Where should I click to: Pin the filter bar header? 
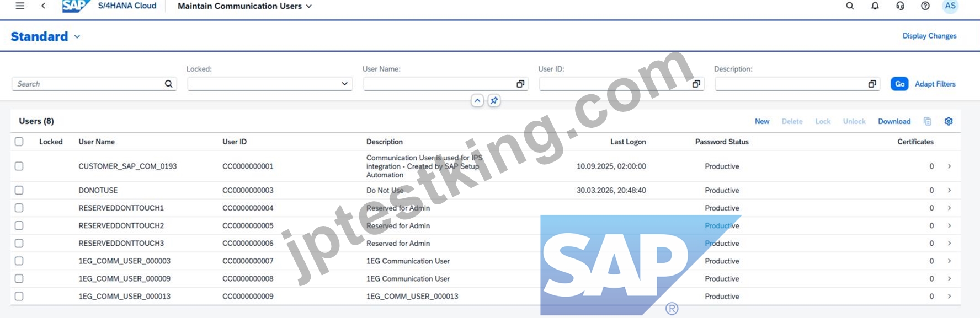[494, 101]
